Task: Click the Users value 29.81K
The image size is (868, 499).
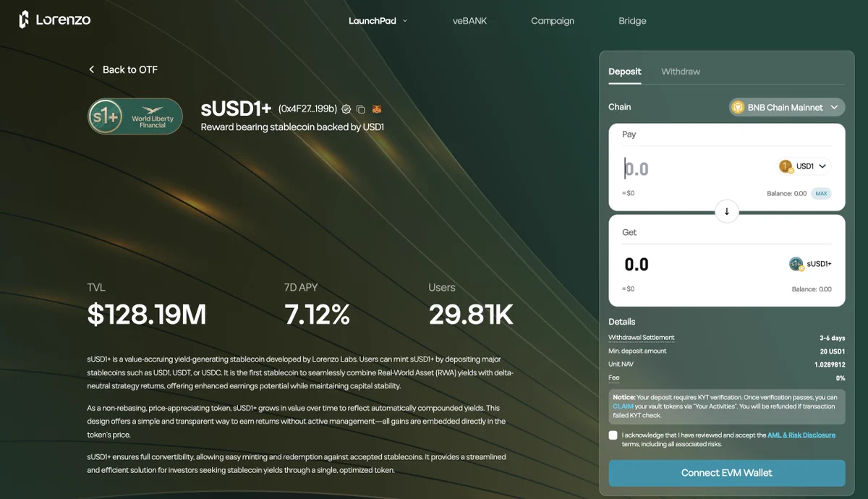Action: 471,315
